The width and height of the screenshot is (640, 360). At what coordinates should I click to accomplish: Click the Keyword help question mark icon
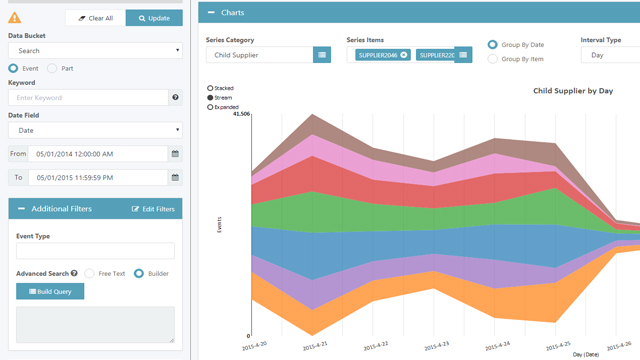(x=176, y=97)
